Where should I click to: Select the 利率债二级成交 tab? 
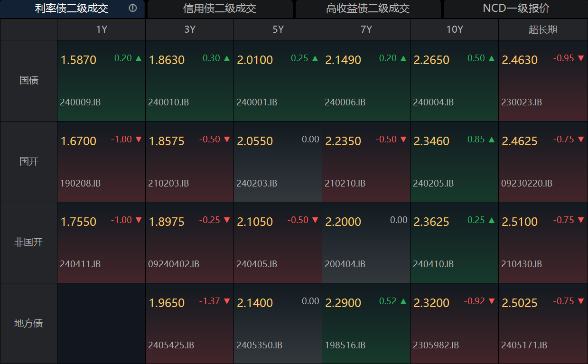click(x=71, y=9)
